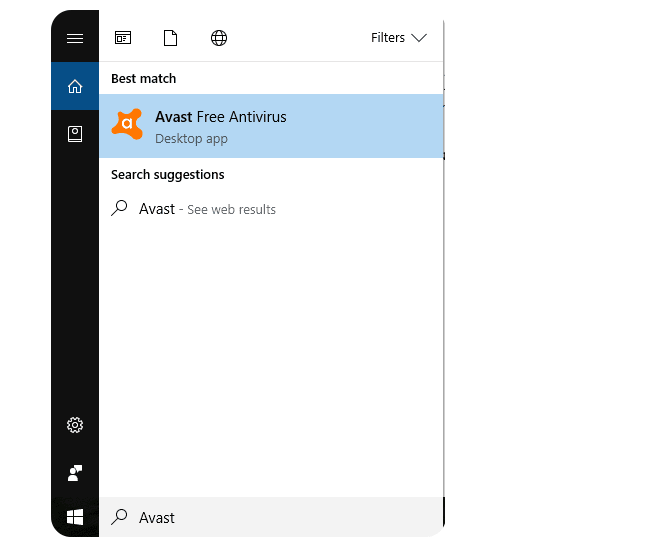Open See web results for Avast
The height and width of the screenshot is (542, 661).
[x=231, y=210]
